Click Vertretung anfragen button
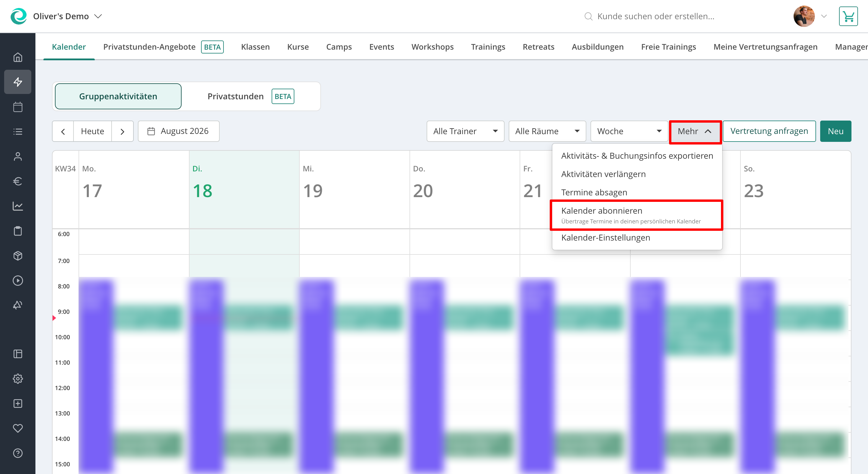The height and width of the screenshot is (474, 868). pos(769,131)
